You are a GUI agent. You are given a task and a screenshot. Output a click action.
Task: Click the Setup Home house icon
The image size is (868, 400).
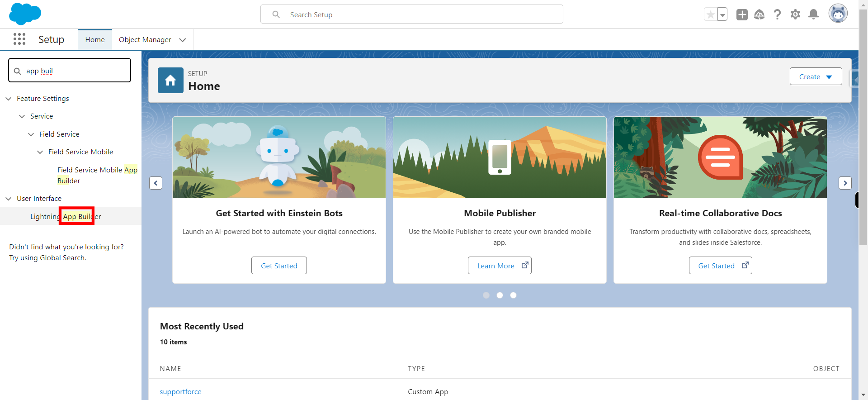point(170,80)
